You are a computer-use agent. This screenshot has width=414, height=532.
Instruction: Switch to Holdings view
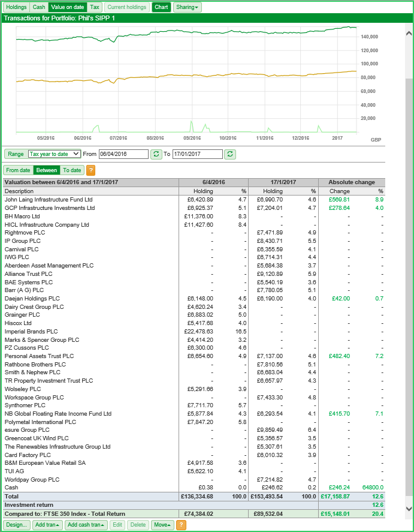[16, 7]
